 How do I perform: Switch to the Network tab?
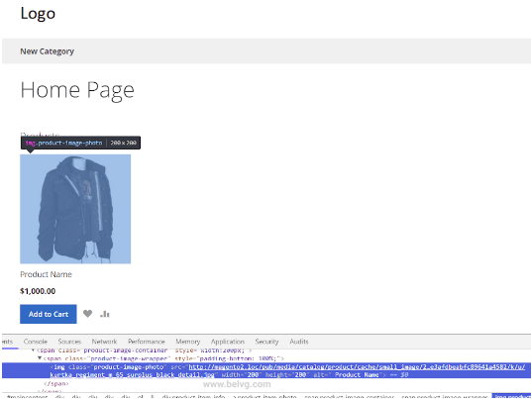point(104,342)
